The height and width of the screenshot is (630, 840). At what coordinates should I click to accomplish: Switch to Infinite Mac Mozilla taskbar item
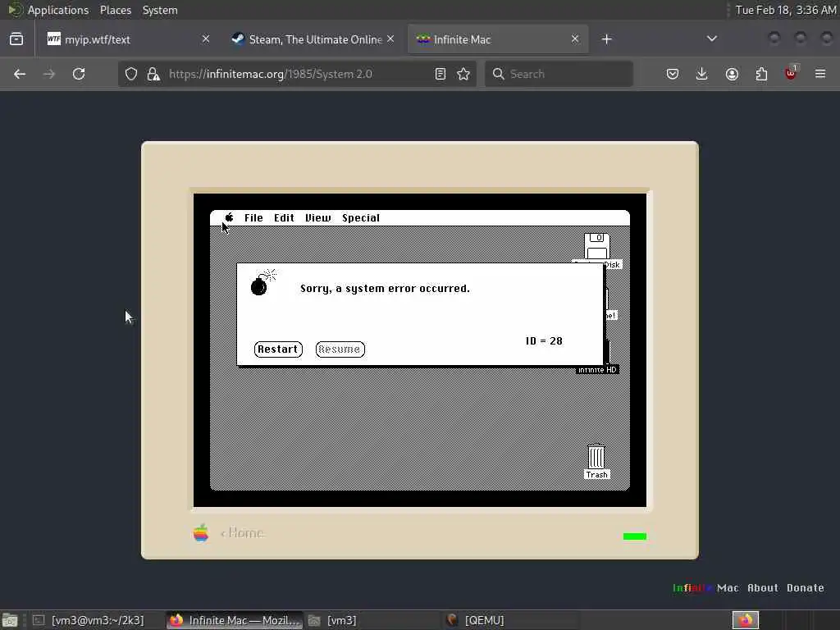point(234,620)
